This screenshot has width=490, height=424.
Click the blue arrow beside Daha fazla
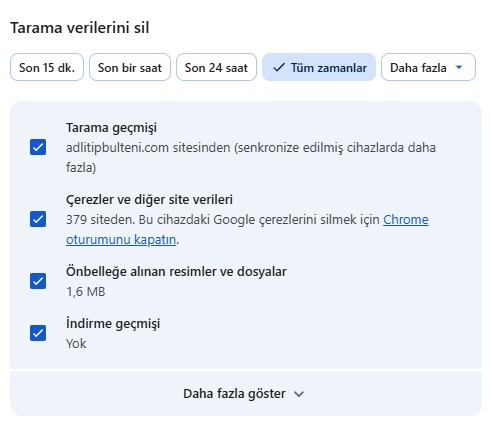459,67
